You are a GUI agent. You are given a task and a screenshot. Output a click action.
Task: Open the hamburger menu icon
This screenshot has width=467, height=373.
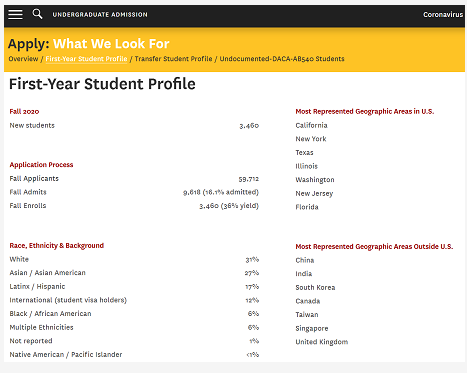[x=15, y=14]
